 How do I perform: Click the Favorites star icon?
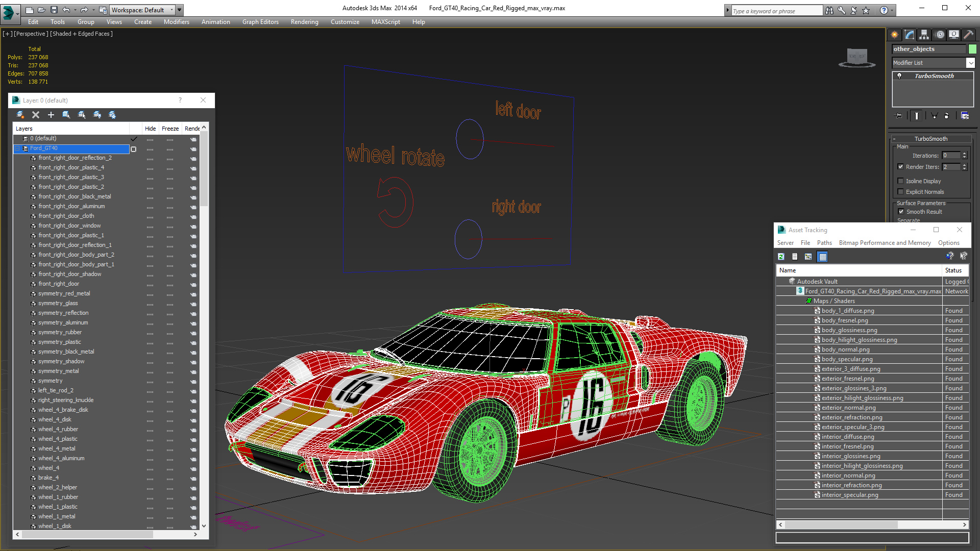866,10
